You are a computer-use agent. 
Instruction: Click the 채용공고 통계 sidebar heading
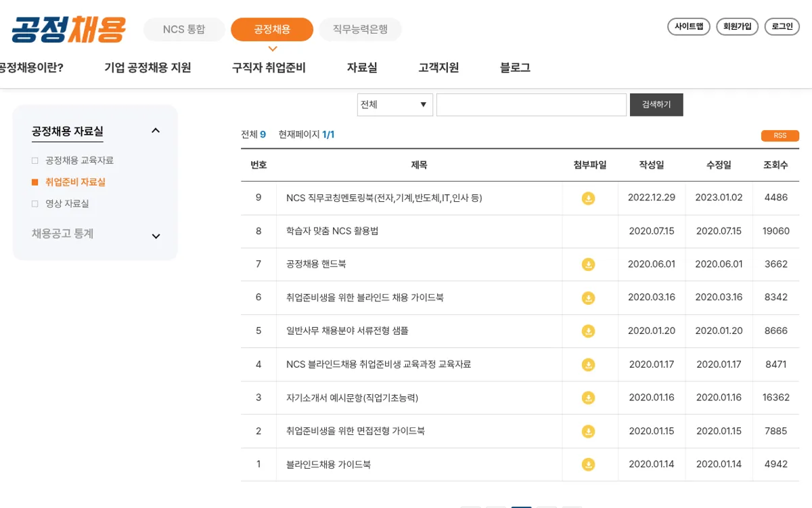point(63,234)
